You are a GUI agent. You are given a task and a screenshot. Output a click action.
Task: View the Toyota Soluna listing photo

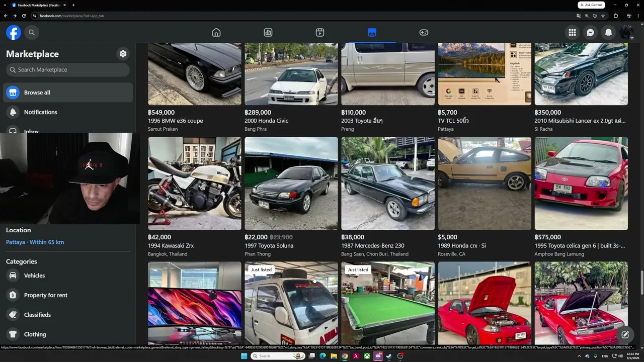coord(291,184)
